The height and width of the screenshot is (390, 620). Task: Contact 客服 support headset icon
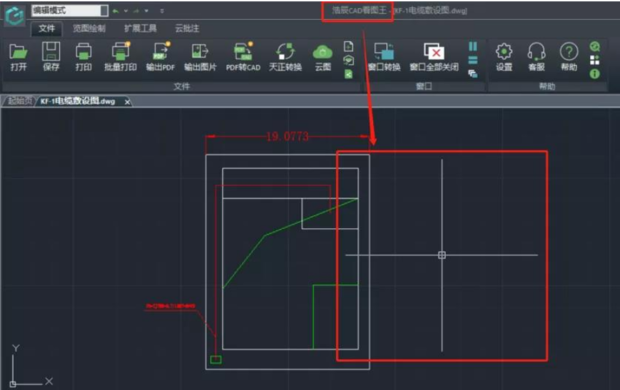coord(537,57)
